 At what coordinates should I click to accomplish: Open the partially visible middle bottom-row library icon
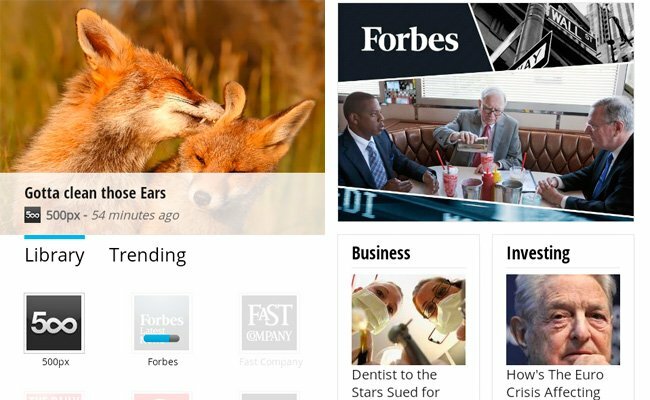162,396
